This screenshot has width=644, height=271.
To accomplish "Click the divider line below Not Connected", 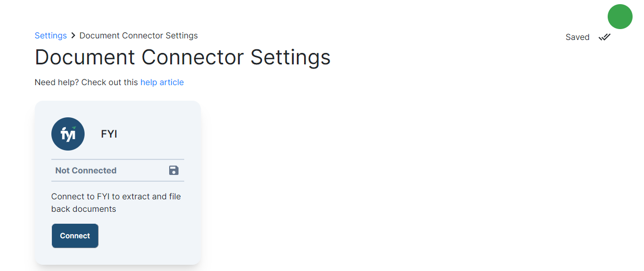I will coord(118,181).
